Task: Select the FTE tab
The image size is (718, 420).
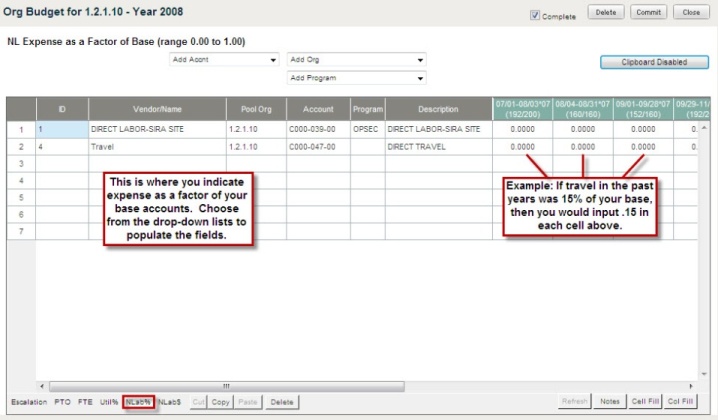Action: coord(85,402)
